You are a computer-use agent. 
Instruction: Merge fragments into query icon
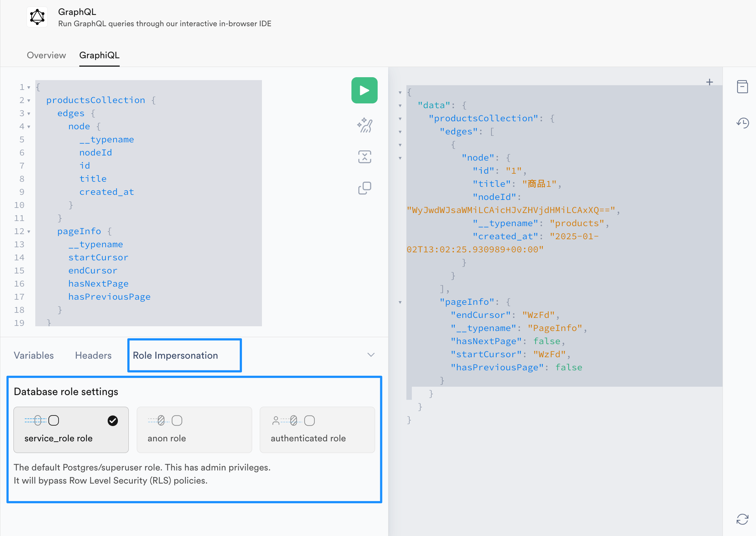[x=365, y=157]
